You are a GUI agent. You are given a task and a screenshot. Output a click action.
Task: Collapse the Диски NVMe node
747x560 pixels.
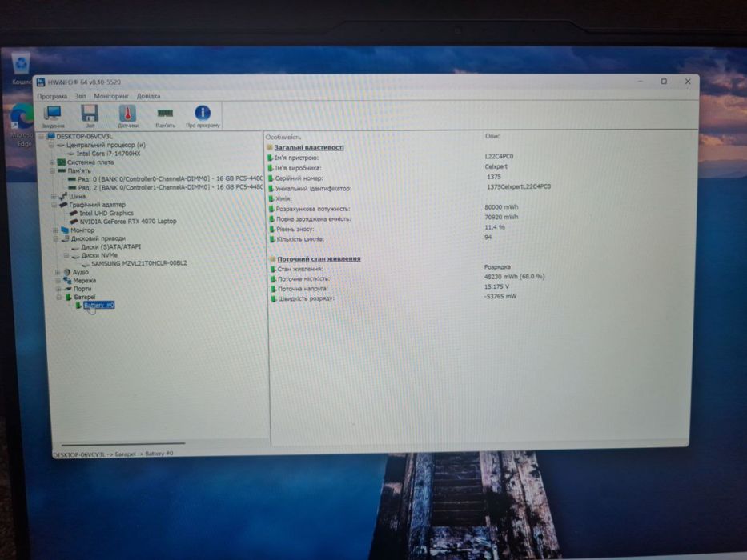tap(66, 256)
